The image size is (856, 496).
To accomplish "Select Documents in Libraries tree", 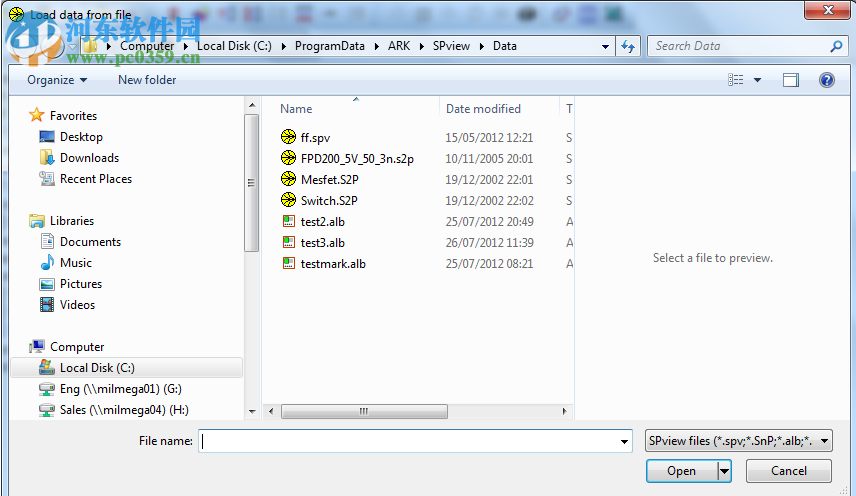I will [90, 242].
